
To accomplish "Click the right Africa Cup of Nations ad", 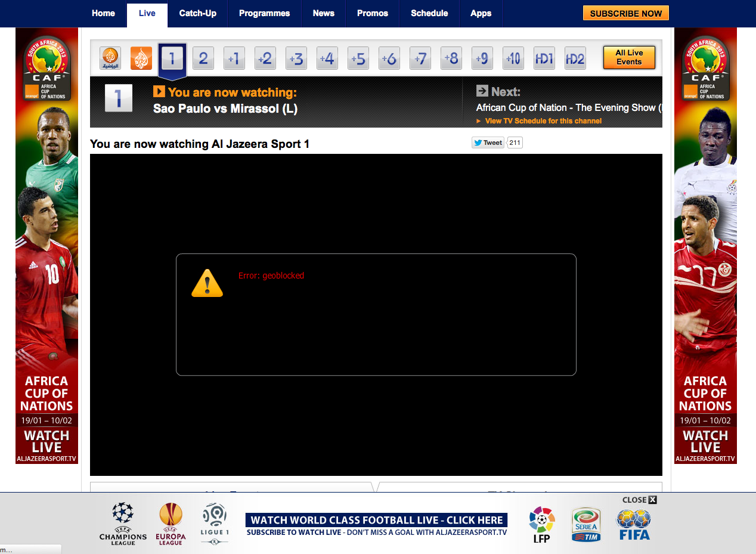I will point(705,246).
